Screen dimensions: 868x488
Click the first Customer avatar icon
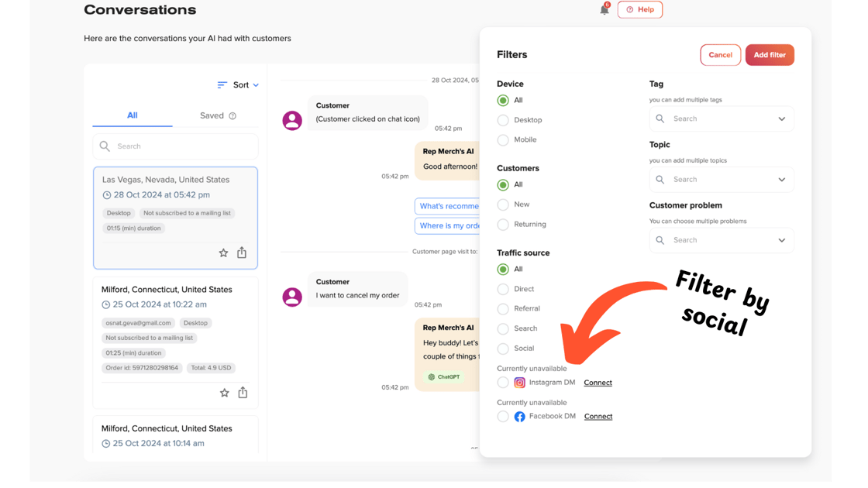[x=292, y=120]
